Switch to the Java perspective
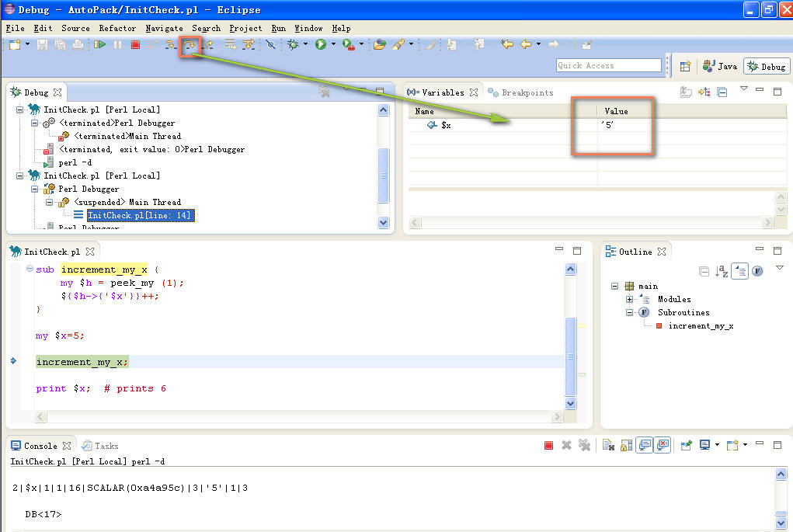 click(720, 66)
